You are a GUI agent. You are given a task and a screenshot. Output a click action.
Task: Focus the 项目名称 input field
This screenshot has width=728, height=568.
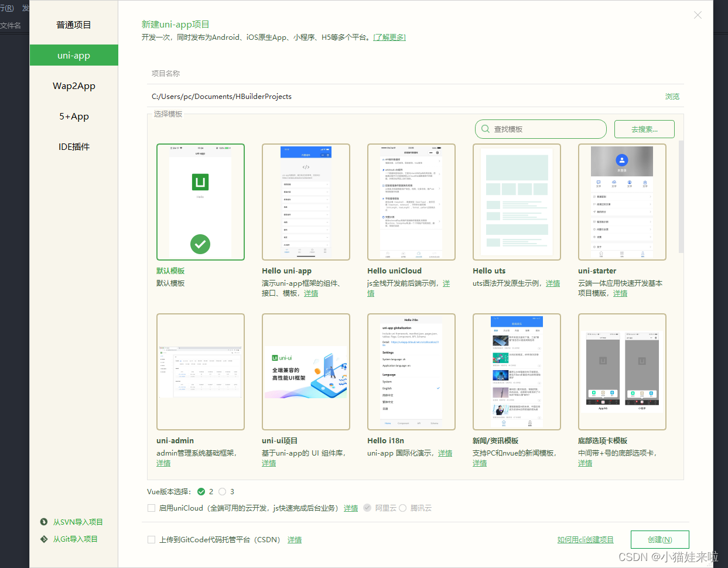(415, 73)
